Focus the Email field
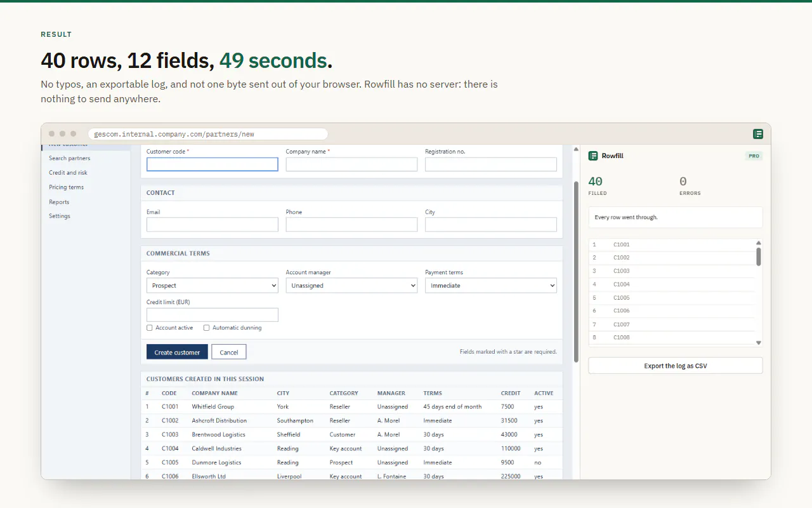The width and height of the screenshot is (812, 508). 213,225
